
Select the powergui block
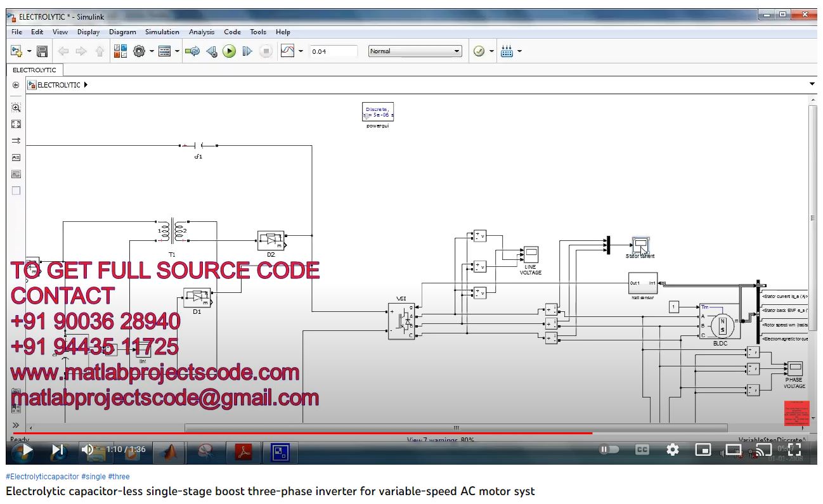(378, 112)
